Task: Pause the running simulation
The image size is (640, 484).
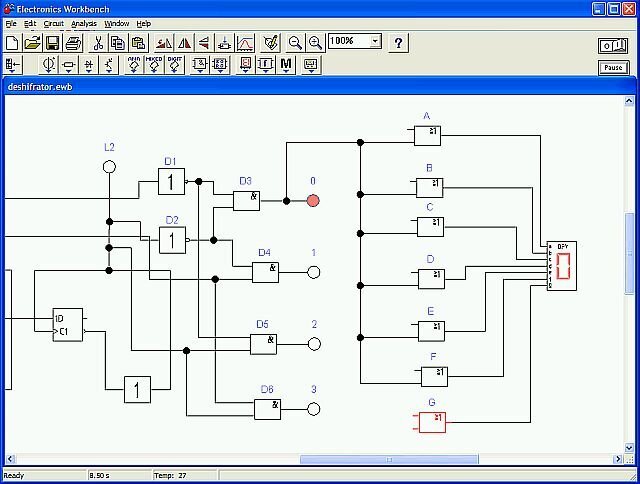Action: pyautogui.click(x=613, y=68)
